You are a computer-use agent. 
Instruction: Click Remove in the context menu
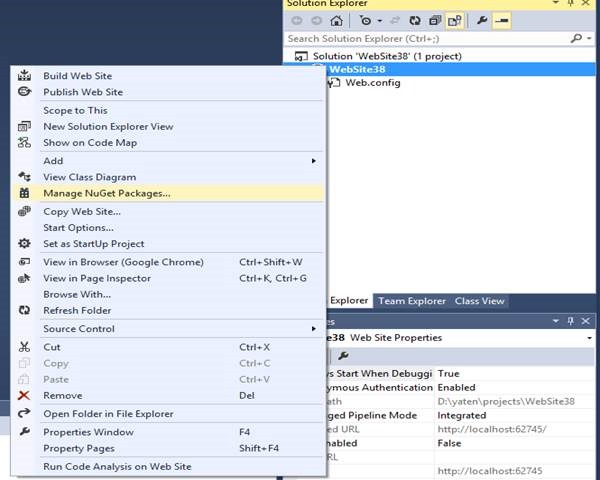[62, 395]
